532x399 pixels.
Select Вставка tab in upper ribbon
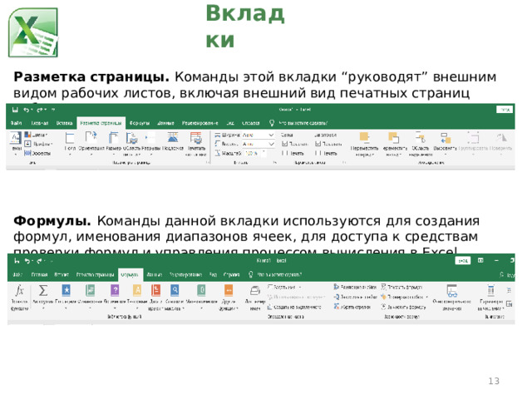[x=64, y=123]
